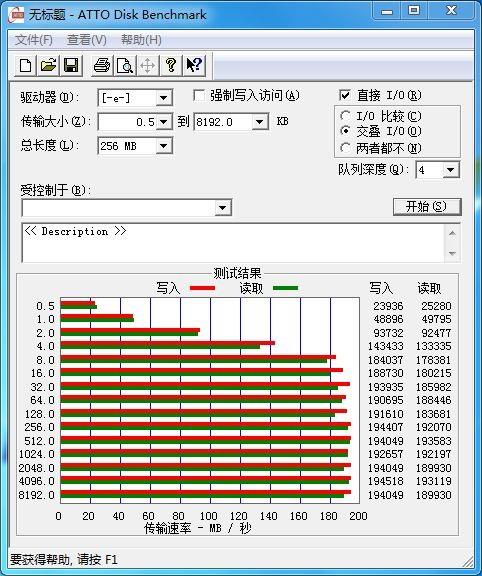Click the context help arrow-question icon
482x576 pixels.
pos(194,65)
